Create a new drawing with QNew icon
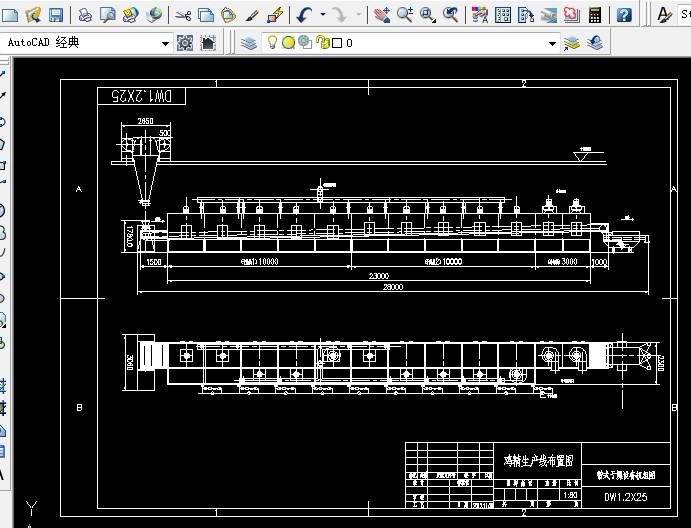691x528 pixels. click(x=10, y=15)
